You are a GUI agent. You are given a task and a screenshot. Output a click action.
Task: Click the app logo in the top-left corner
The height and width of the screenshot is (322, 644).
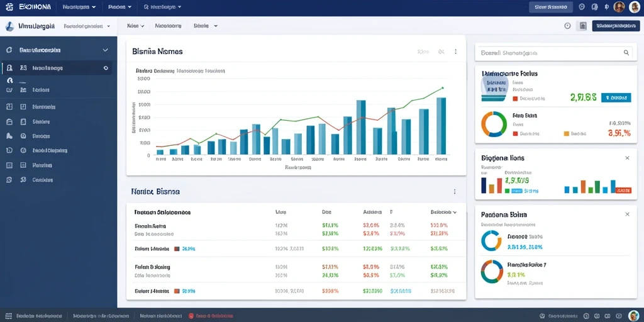click(x=9, y=7)
